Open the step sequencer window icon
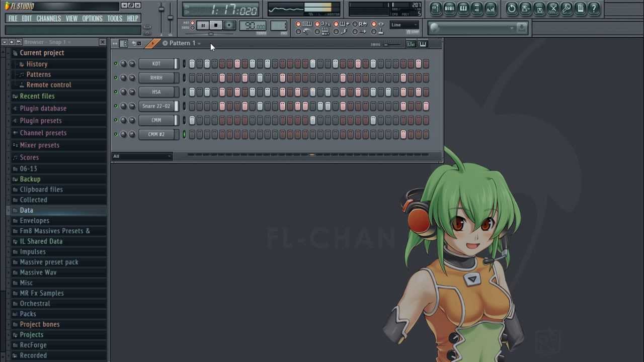Screen dimensions: 644x362 (450, 9)
